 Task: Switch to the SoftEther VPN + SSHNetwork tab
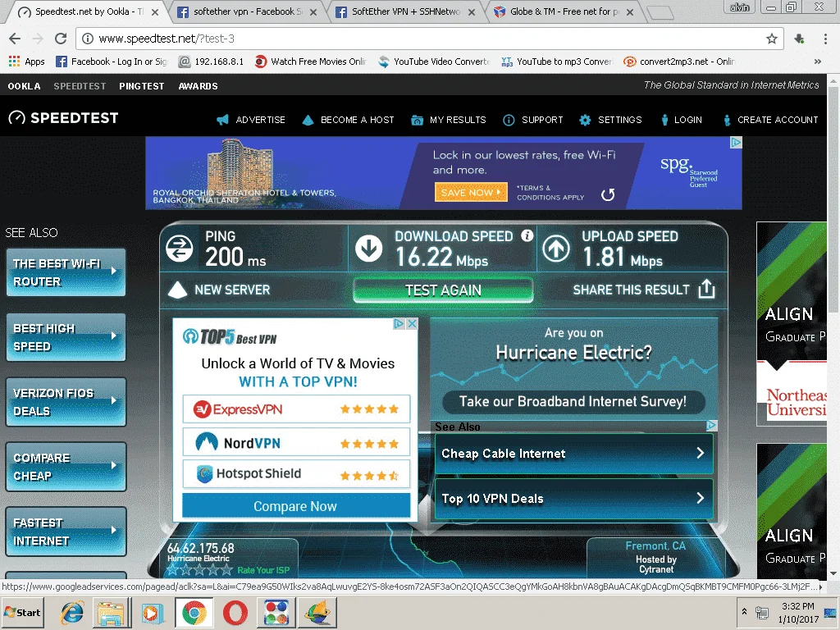[405, 11]
